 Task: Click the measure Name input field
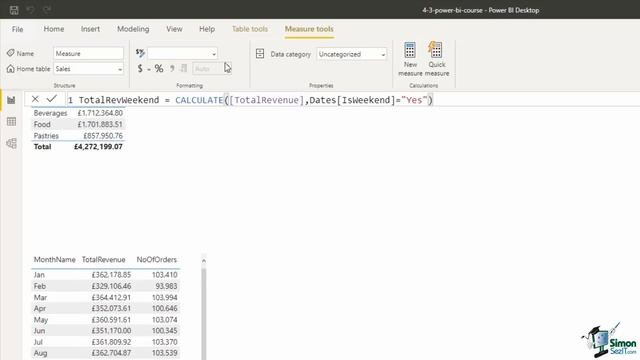coord(88,53)
